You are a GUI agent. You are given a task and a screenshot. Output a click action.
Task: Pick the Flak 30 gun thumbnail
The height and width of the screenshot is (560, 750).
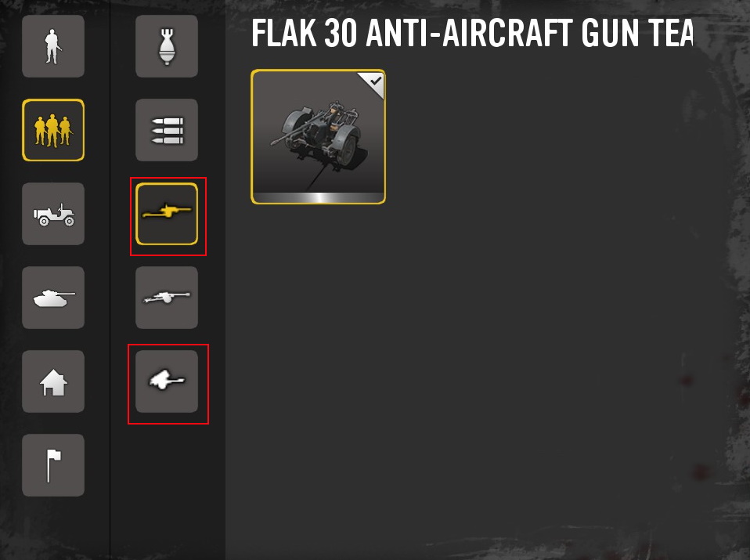[318, 136]
